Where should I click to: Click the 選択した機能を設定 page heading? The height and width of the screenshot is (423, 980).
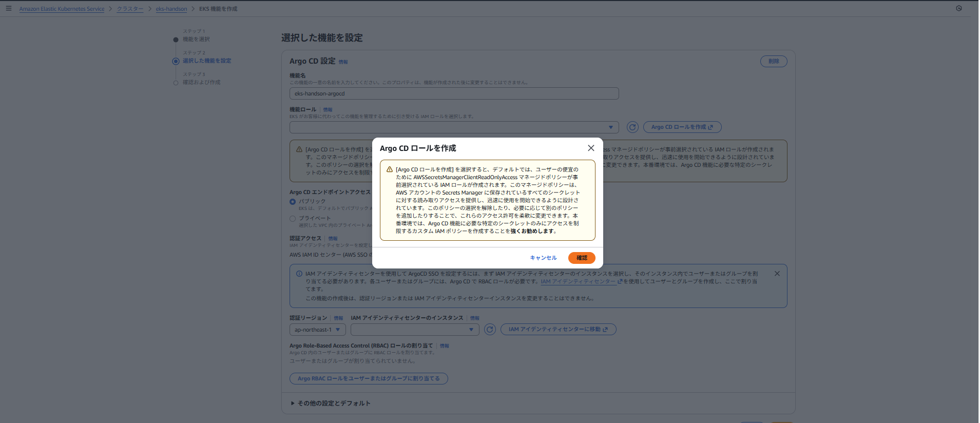(x=322, y=38)
